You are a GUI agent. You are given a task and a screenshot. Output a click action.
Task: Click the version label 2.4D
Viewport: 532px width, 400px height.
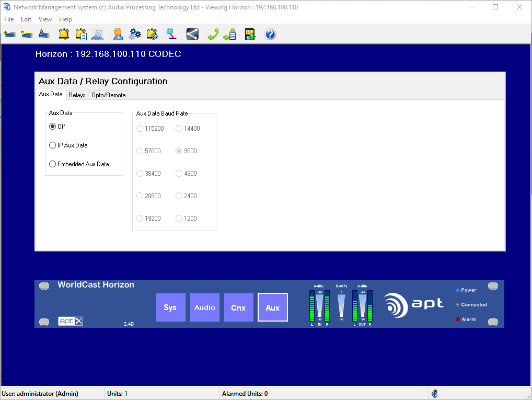tap(129, 324)
